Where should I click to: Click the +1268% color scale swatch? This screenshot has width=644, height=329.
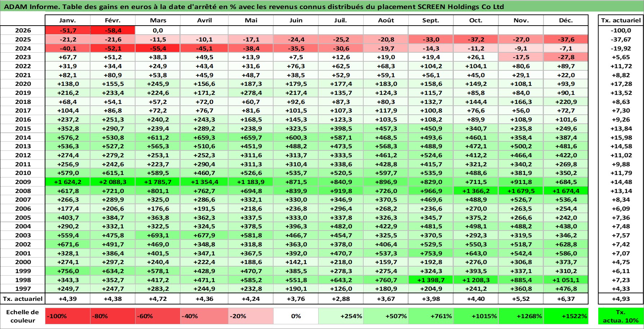(x=521, y=316)
